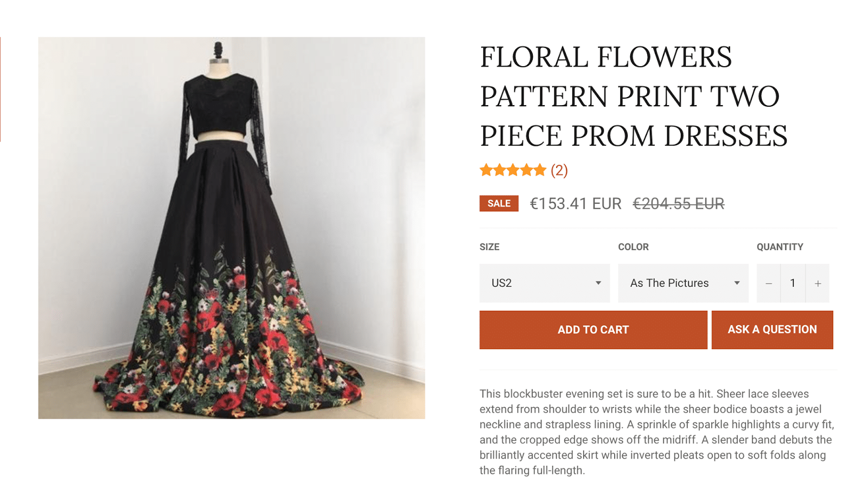Click the Floral Flowers product title
868x481 pixels.
click(x=633, y=97)
